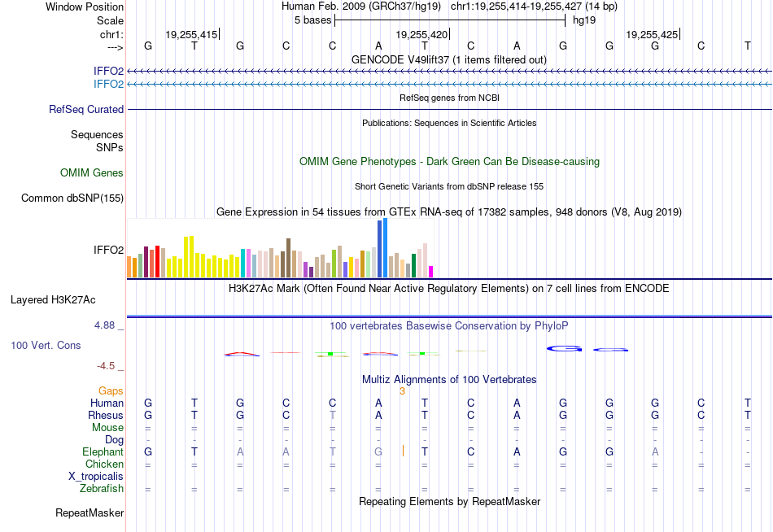Click the red bar in GTEx chart
The image size is (773, 532).
pyautogui.click(x=157, y=261)
